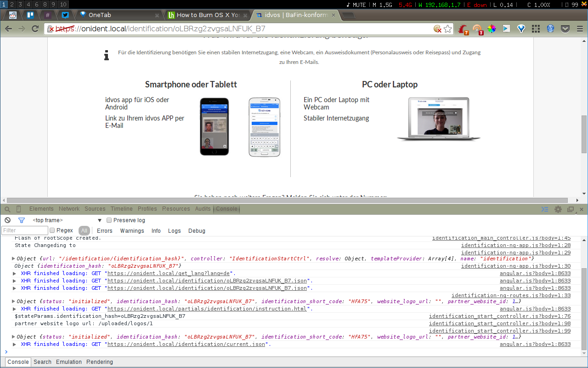Toggle the DevTools drawer icon
Viewport: 588px width, 368px height.
[x=545, y=209]
